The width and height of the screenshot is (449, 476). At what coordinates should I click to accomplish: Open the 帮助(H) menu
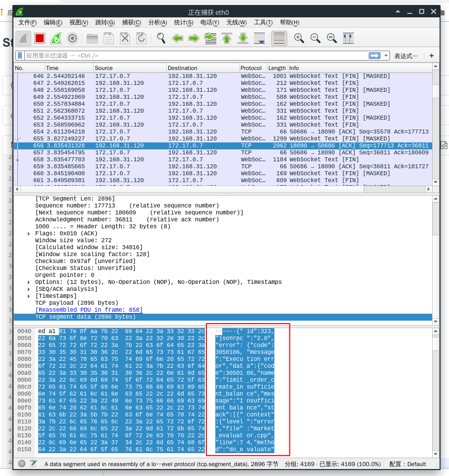tap(289, 22)
